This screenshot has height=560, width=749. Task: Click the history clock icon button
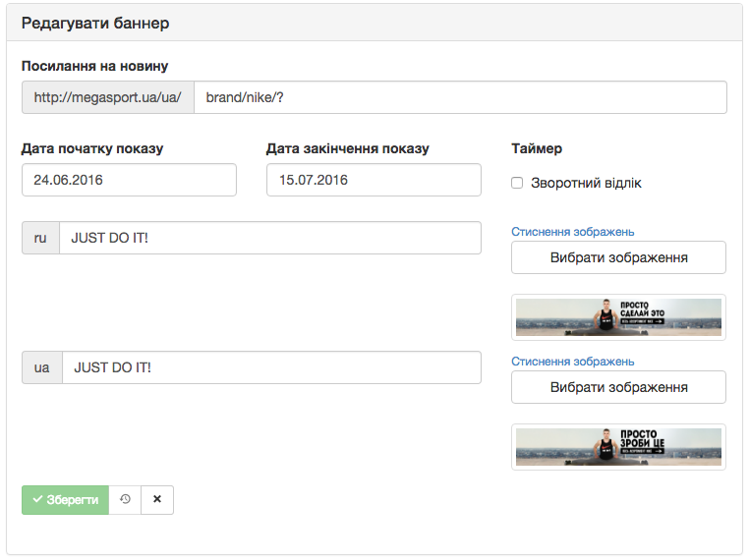[x=125, y=499]
